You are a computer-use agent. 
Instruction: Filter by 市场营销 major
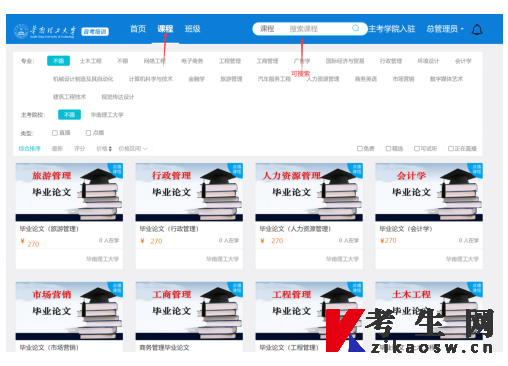[403, 79]
